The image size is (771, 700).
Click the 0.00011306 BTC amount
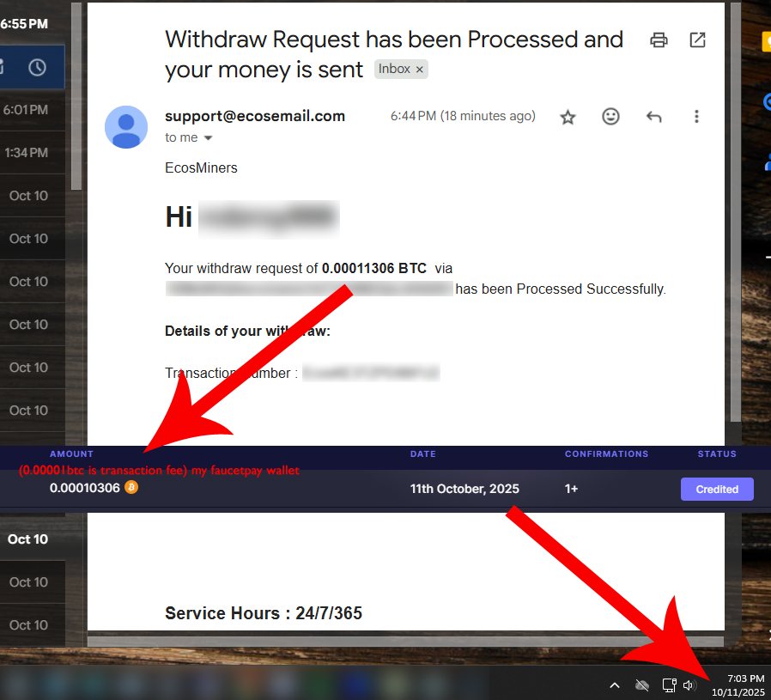374,269
